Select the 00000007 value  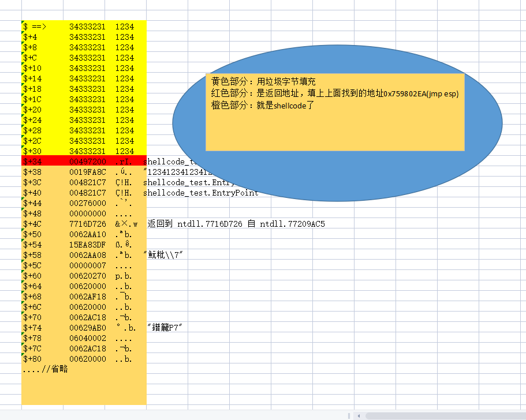click(x=88, y=265)
